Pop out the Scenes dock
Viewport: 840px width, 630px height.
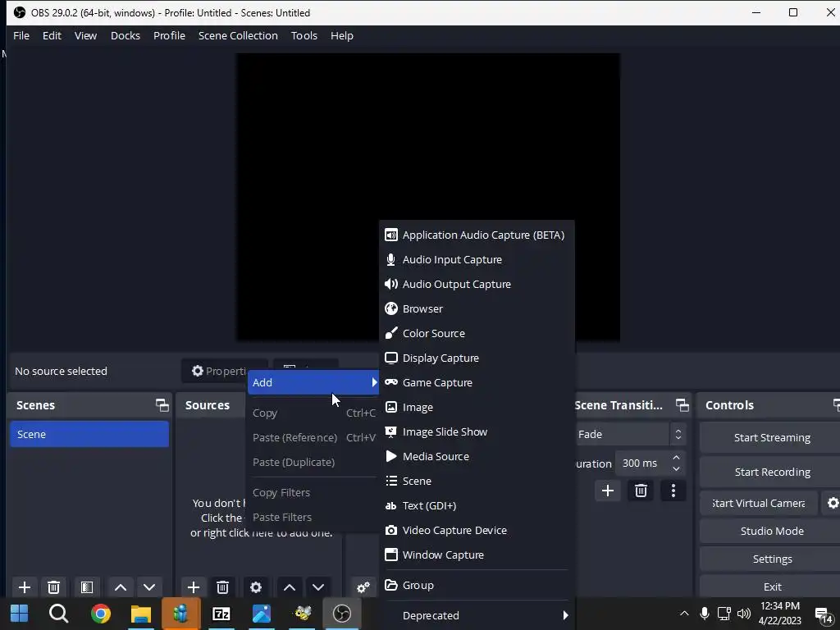(x=162, y=405)
